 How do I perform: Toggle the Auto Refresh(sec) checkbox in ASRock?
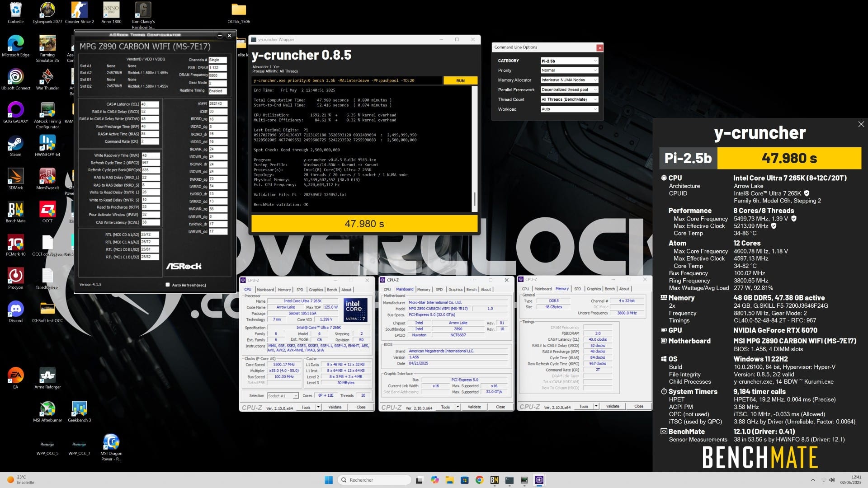tap(168, 285)
